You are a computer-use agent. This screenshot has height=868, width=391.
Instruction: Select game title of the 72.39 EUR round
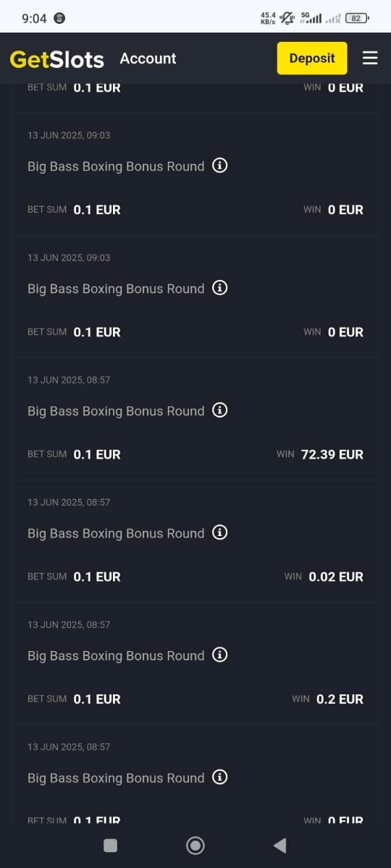pyautogui.click(x=116, y=411)
